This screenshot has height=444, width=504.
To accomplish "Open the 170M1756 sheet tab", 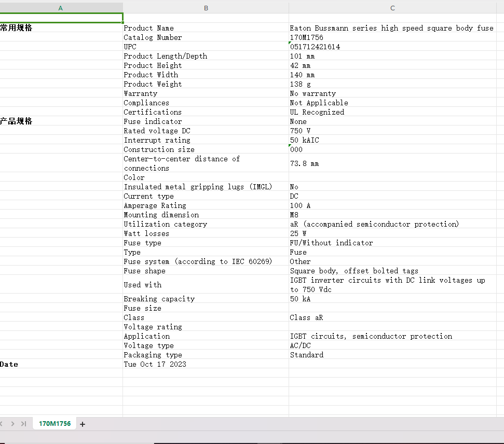I will 55,424.
